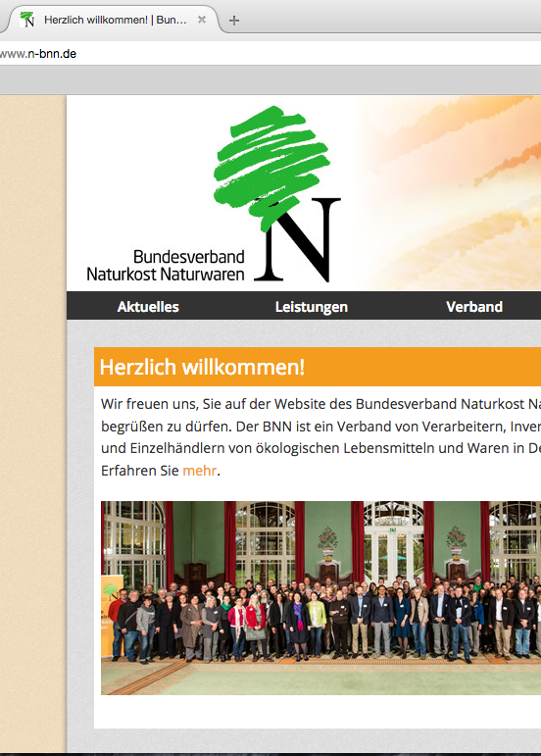
Task: Open a new tab with plus button
Action: tap(234, 21)
